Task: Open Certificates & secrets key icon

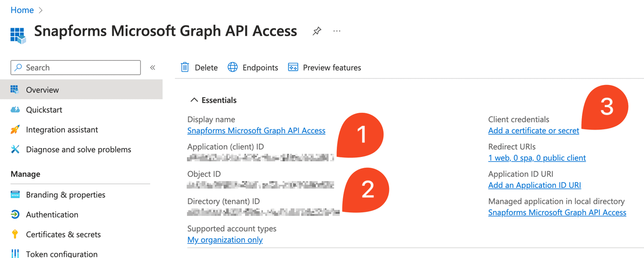Action: click(15, 234)
